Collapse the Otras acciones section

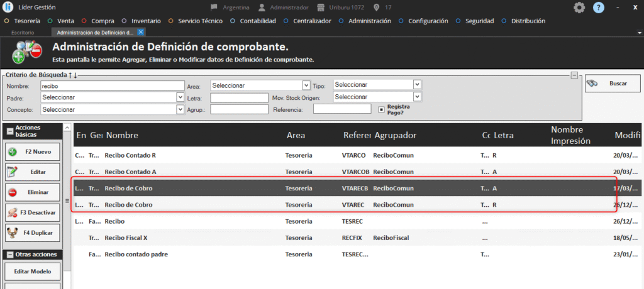(9, 254)
